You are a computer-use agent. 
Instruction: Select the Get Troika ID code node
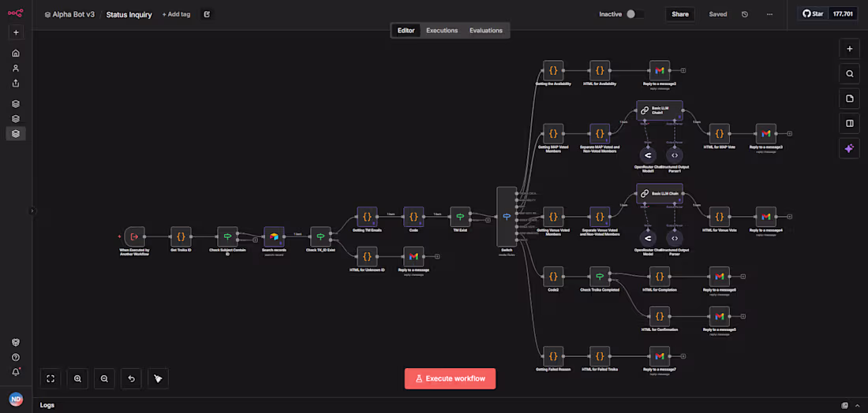point(181,236)
